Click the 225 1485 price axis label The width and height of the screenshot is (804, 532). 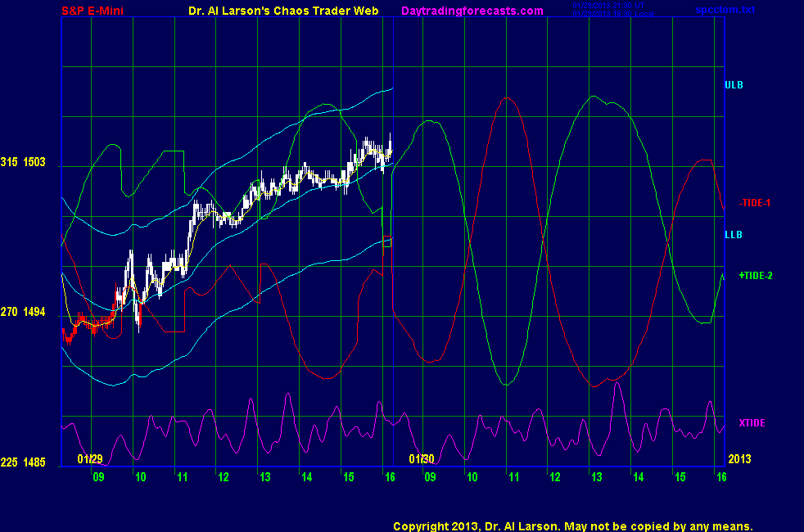pos(23,462)
